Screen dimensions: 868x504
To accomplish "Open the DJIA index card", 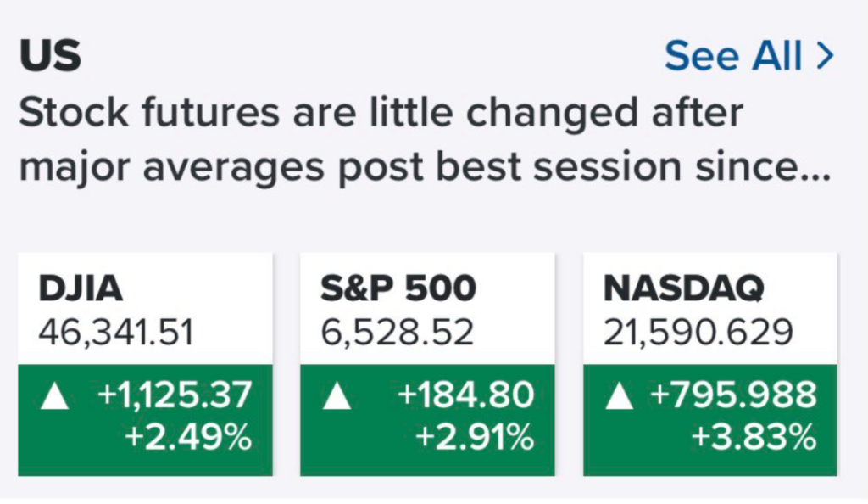I will tap(145, 363).
